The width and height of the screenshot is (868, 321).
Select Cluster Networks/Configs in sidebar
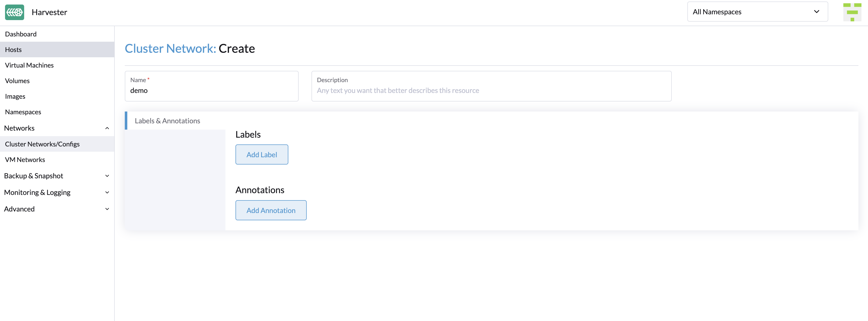[42, 144]
